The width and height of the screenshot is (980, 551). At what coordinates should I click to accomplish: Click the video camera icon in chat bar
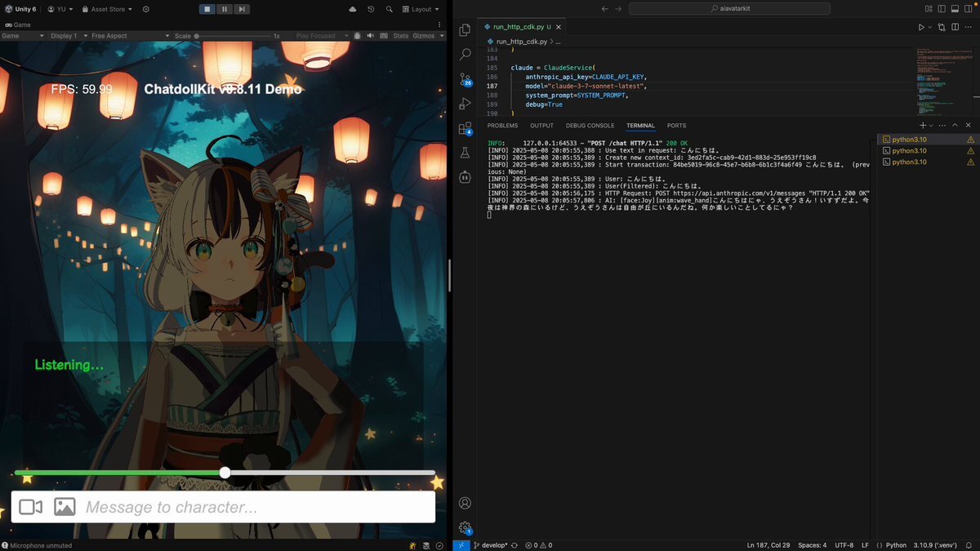(31, 507)
